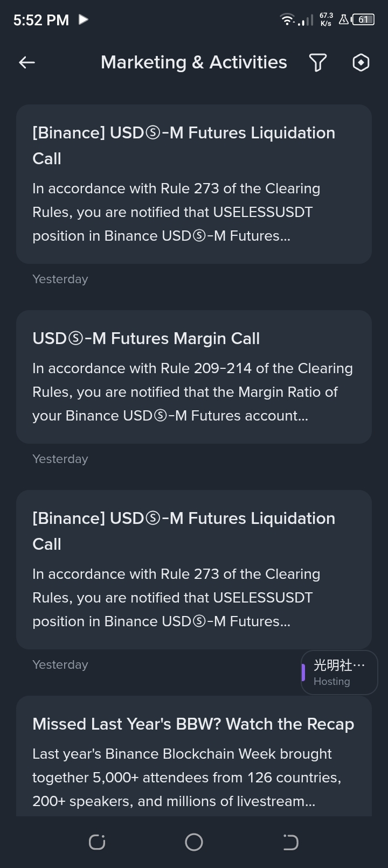
Task: Open the hexagon notification settings icon
Action: pyautogui.click(x=361, y=62)
